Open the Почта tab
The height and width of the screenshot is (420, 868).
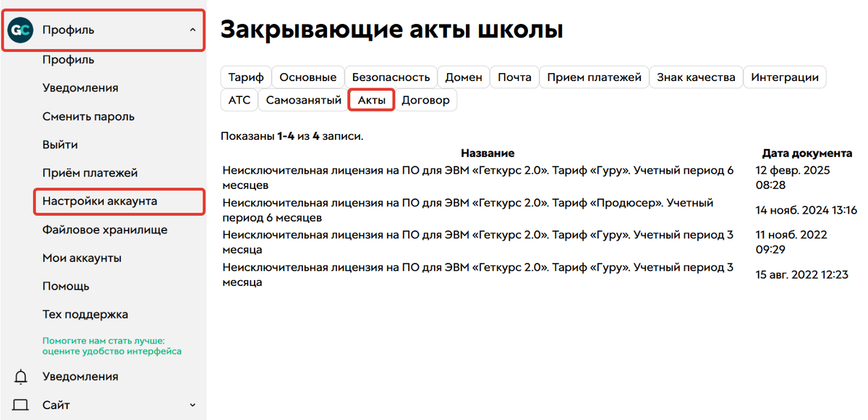[x=514, y=77]
